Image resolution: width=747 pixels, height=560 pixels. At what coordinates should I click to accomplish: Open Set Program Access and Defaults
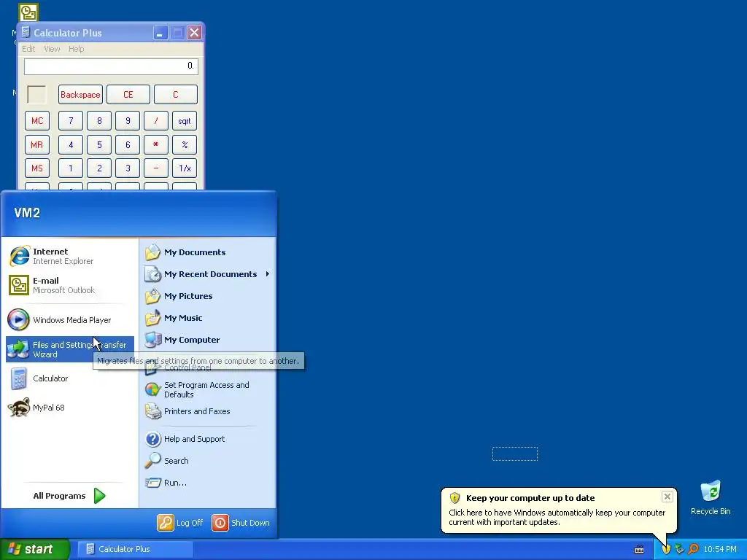208,389
